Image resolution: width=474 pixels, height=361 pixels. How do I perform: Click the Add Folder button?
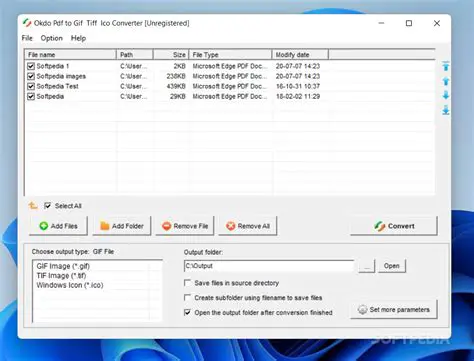click(x=122, y=226)
